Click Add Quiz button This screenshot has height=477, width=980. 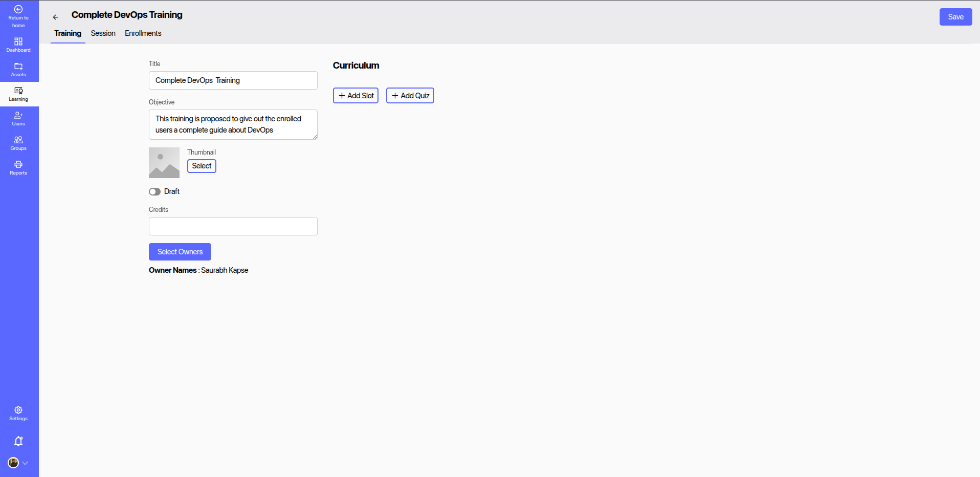[x=410, y=96]
